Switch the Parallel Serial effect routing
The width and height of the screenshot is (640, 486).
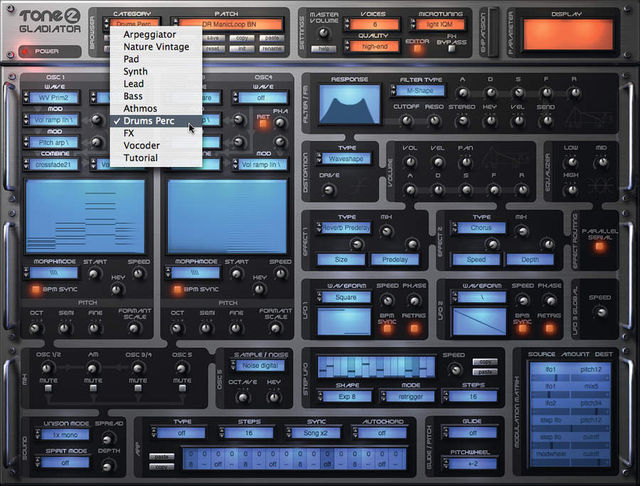point(600,246)
